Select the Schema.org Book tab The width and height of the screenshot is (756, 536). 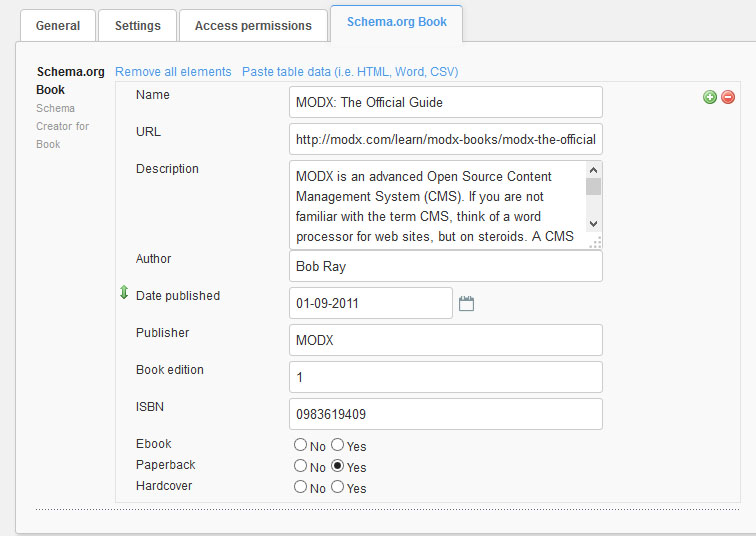(x=397, y=23)
